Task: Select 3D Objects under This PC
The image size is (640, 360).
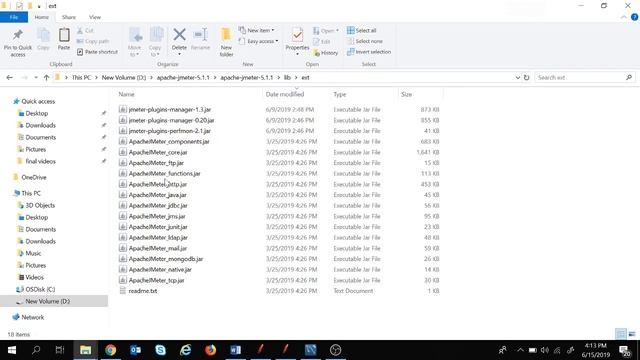Action: tap(40, 205)
